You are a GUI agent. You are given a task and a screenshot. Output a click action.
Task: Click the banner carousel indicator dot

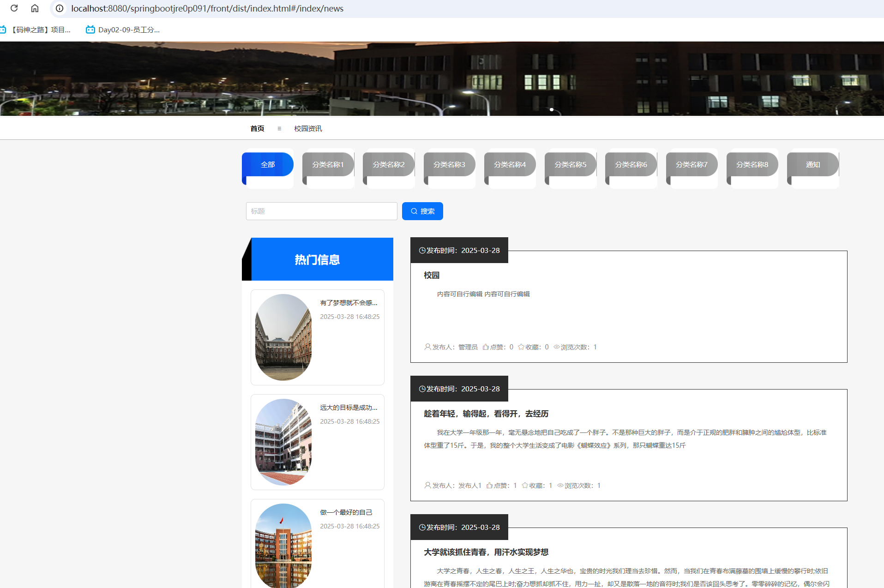pyautogui.click(x=552, y=110)
